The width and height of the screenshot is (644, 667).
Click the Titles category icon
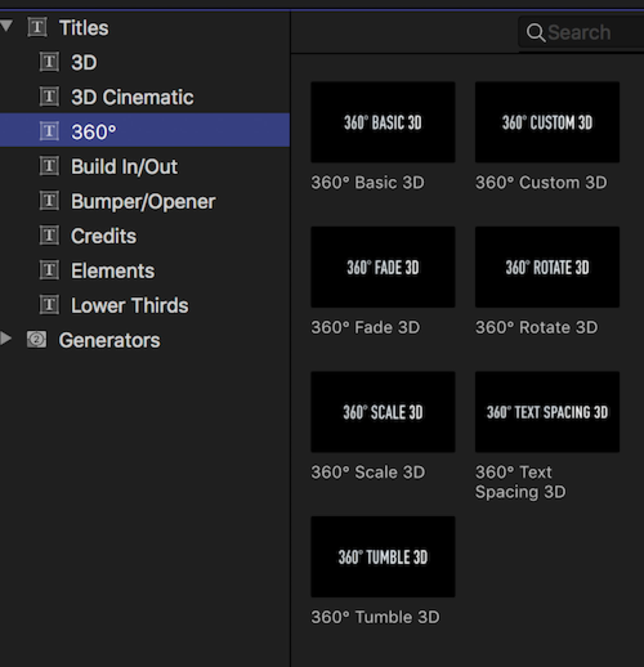(37, 27)
